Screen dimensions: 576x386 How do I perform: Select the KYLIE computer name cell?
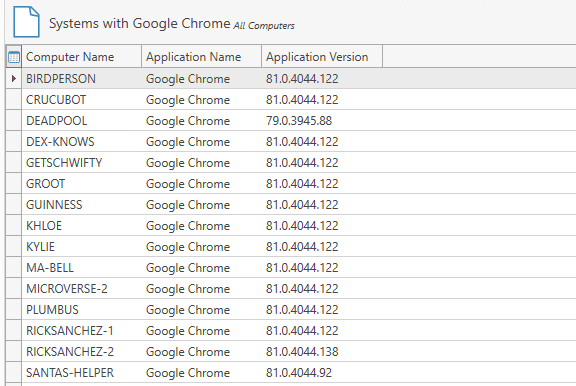82,247
